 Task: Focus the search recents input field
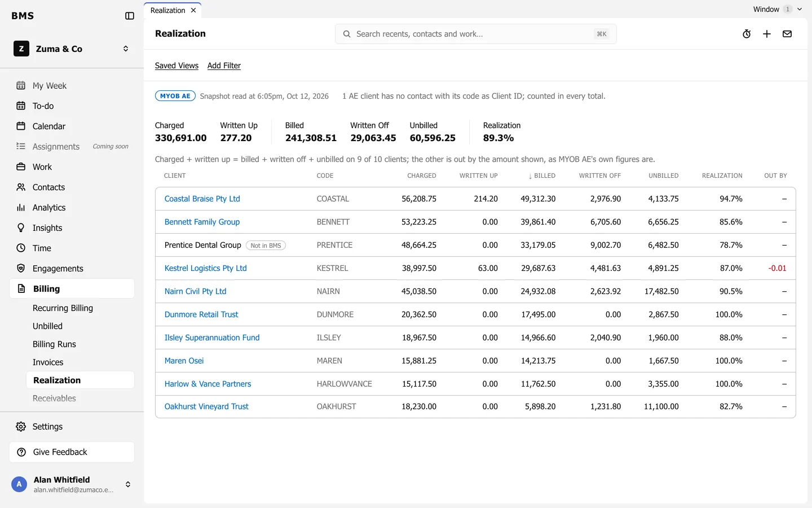tap(475, 34)
